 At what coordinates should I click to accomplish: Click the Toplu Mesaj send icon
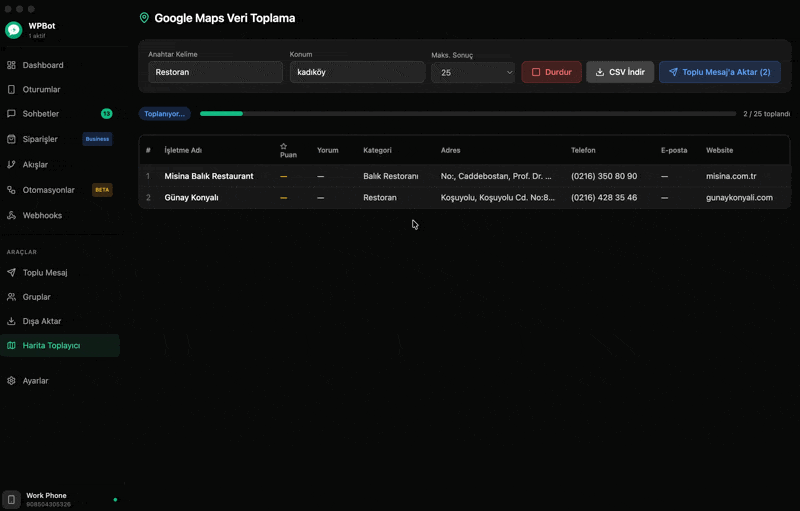click(x=12, y=272)
